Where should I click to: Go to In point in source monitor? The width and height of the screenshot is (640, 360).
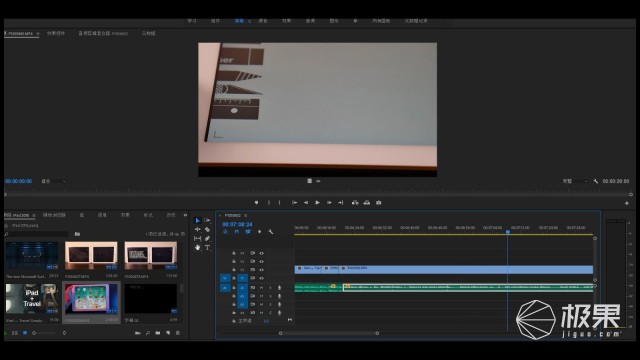[294, 202]
